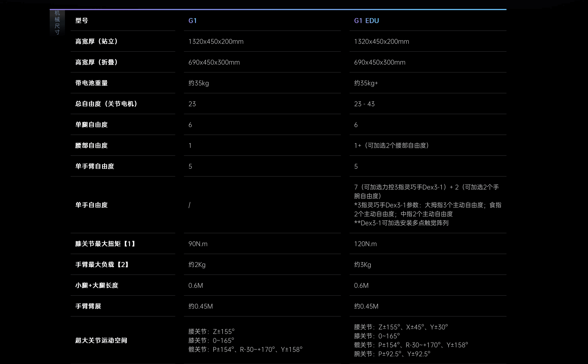588x364 pixels.
Task: Click G1 EDU folded size 690x450x300mm
Action: point(380,62)
